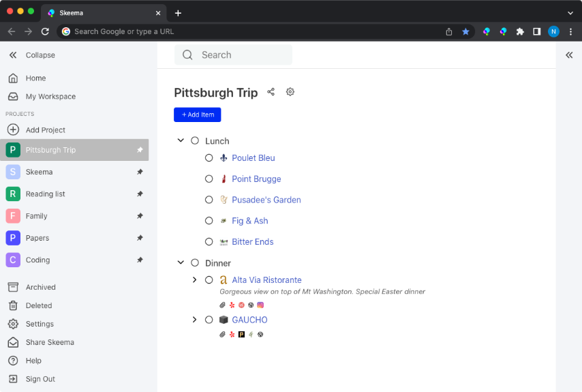The width and height of the screenshot is (582, 392).
Task: Check off the Poulet Bleu item circle
Action: point(209,157)
